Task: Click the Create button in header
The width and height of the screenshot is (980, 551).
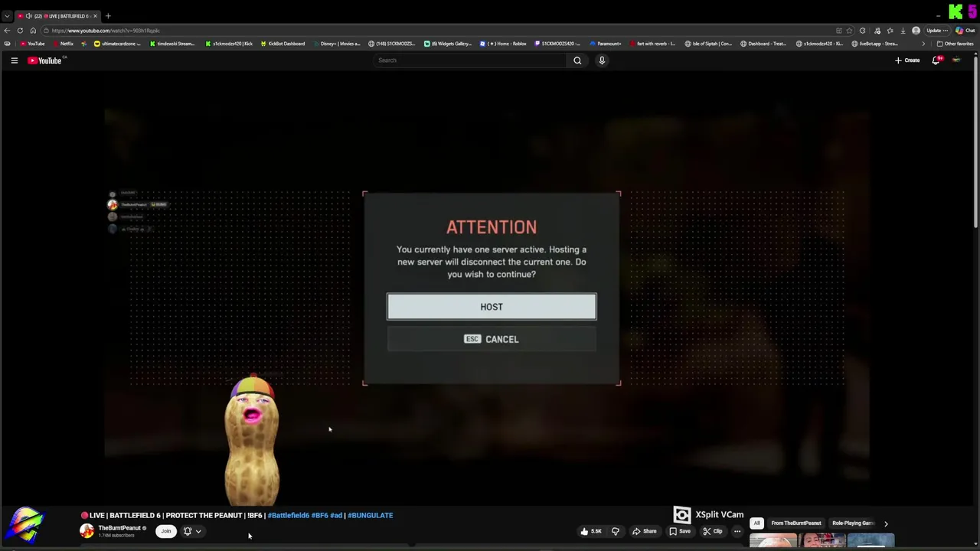Action: 907,60
